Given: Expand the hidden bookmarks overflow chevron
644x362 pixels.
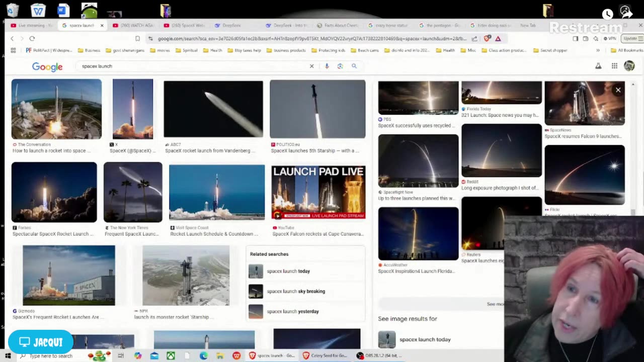Looking at the screenshot, I should point(598,50).
